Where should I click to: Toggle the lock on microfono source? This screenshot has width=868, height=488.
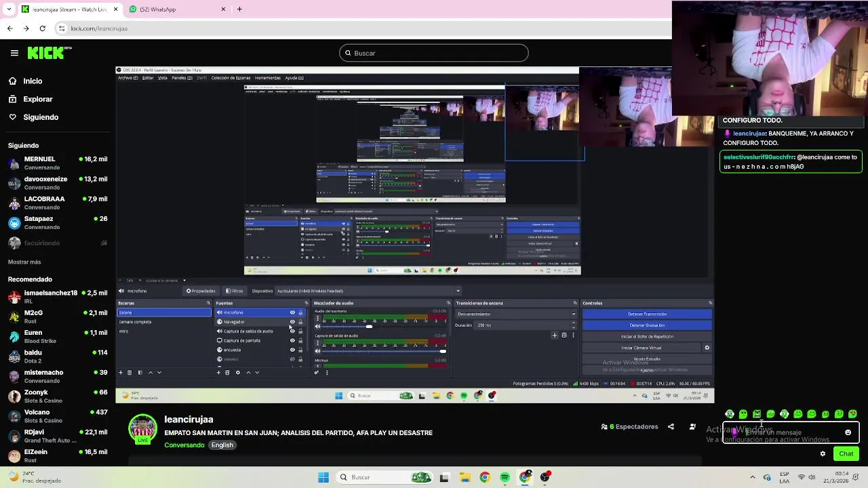coord(300,312)
